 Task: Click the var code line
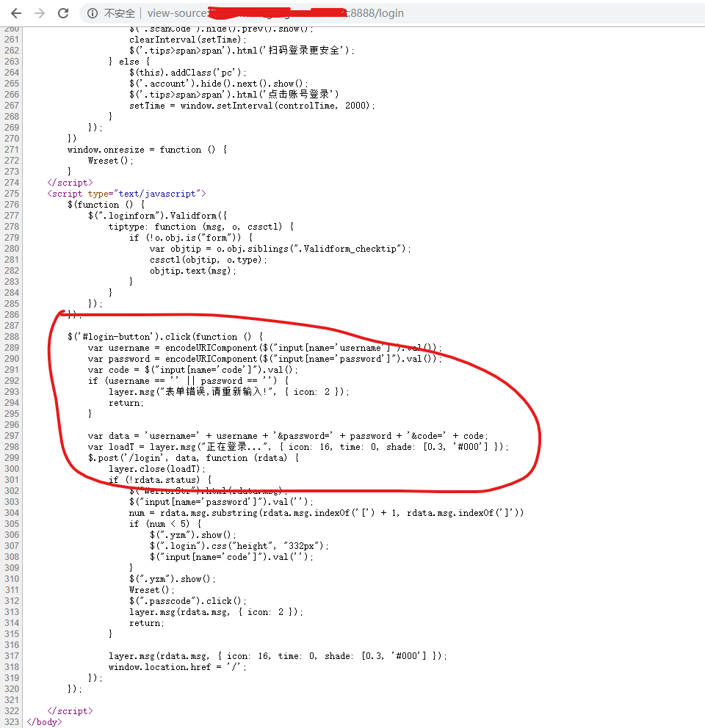193,370
